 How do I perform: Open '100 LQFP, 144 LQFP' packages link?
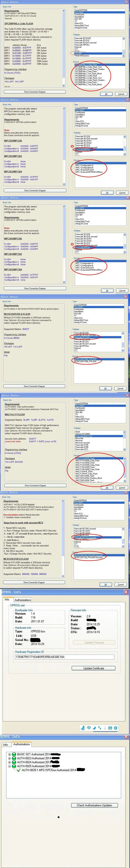click(14, 82)
